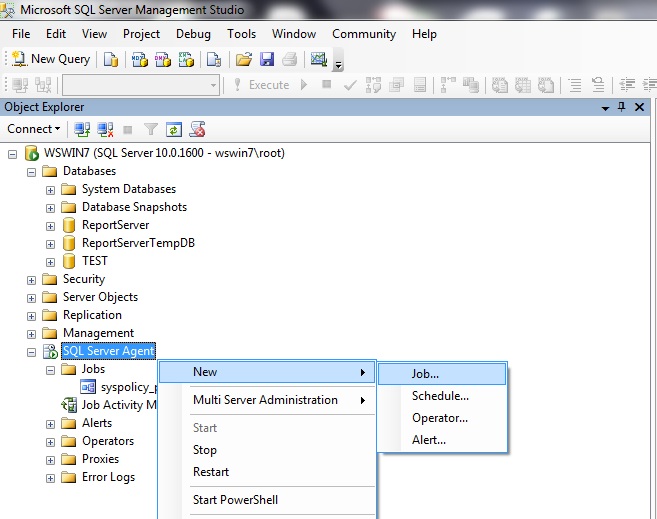Collapse the Databases tree node
657x519 pixels.
point(32,171)
